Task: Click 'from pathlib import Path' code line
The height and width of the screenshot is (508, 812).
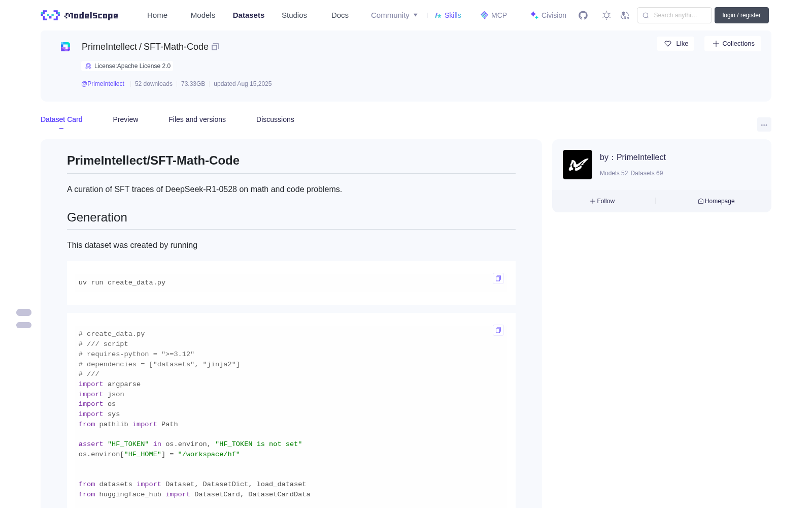Action: point(128,424)
